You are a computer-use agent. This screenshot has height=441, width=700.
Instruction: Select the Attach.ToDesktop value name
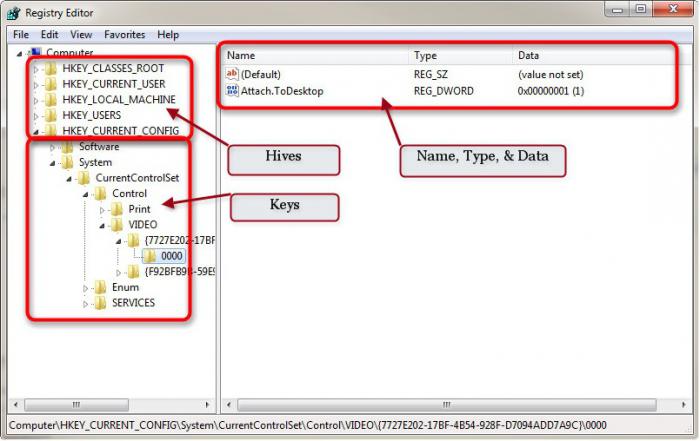tap(282, 91)
